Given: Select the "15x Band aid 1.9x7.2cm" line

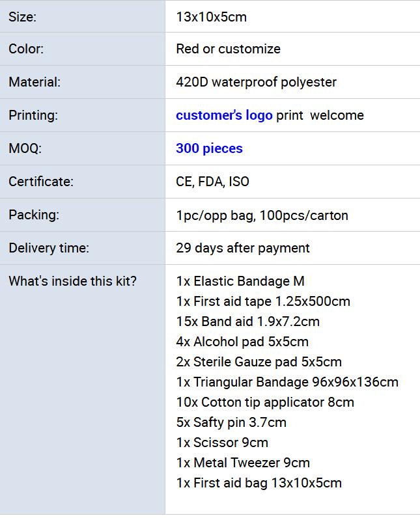Looking at the screenshot, I should coord(247,321).
